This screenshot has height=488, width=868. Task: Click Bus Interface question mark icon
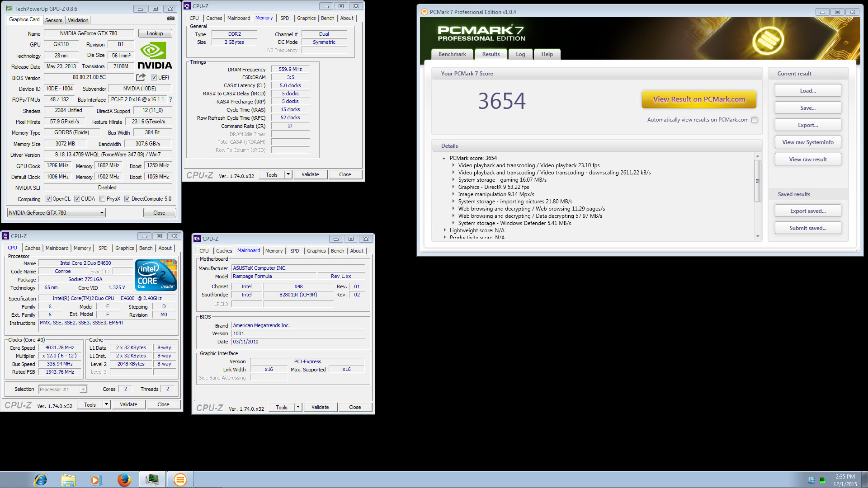click(170, 99)
